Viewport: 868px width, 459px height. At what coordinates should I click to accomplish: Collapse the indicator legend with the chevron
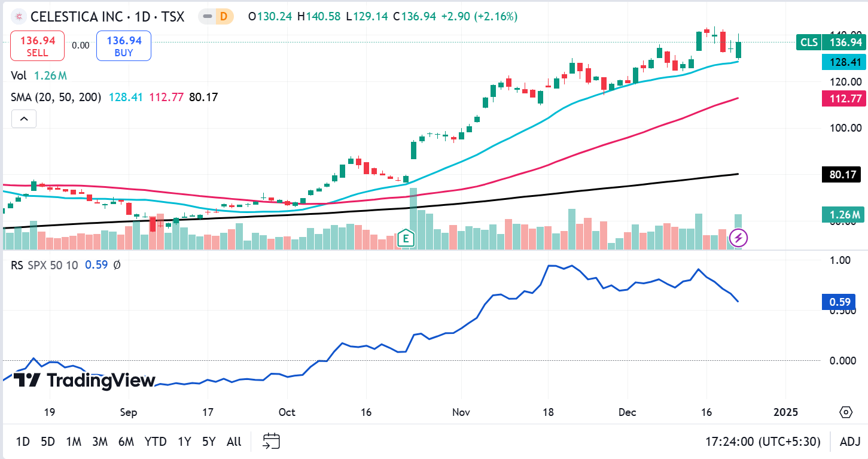pos(24,119)
